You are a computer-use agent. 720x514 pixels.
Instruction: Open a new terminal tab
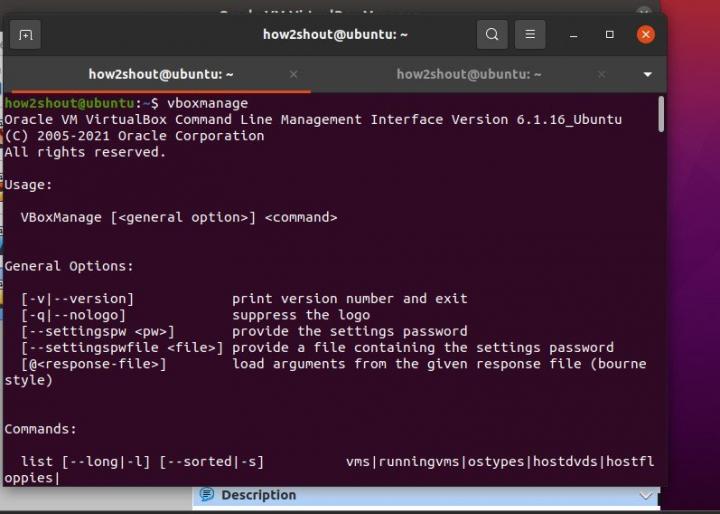(26, 35)
